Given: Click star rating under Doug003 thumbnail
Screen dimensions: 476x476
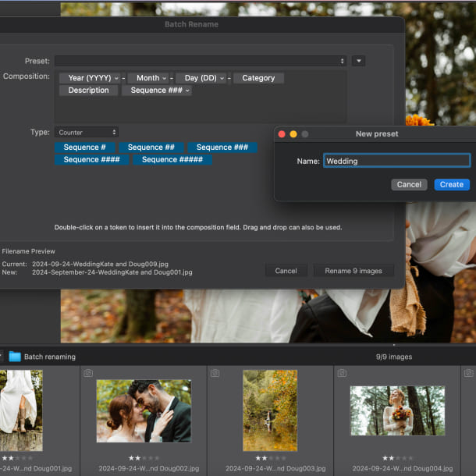Looking at the screenshot, I should (270, 458).
